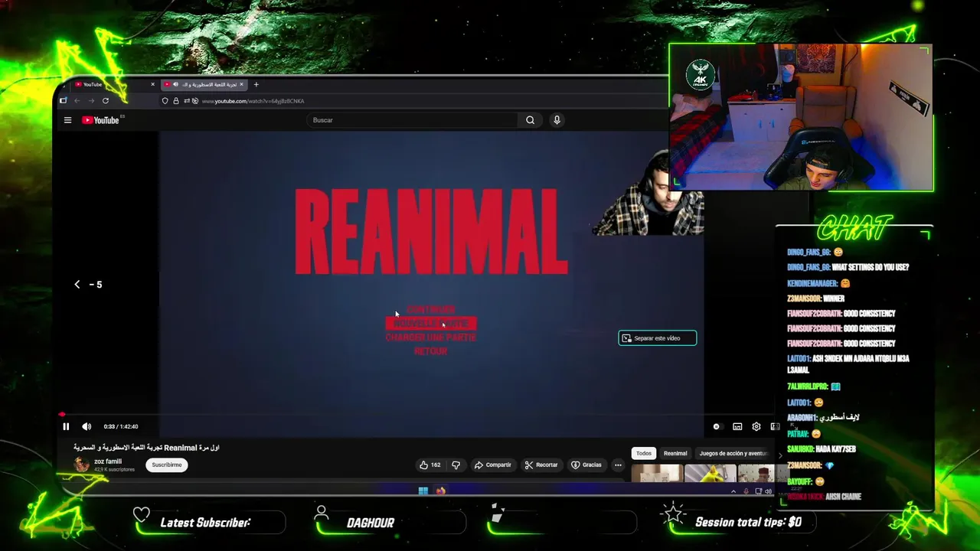Image resolution: width=980 pixels, height=551 pixels.
Task: Click SANJIBKD 'HADA KAY7SEB' chat message
Action: click(x=822, y=449)
